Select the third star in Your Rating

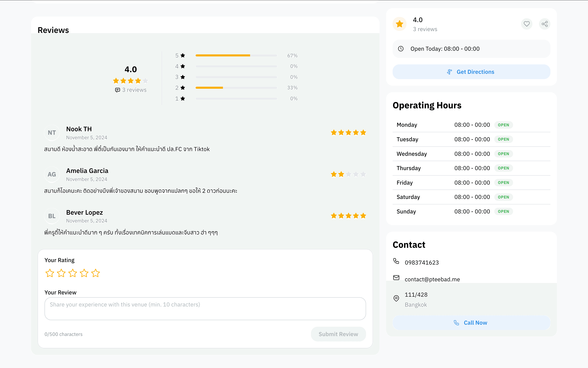(x=73, y=273)
